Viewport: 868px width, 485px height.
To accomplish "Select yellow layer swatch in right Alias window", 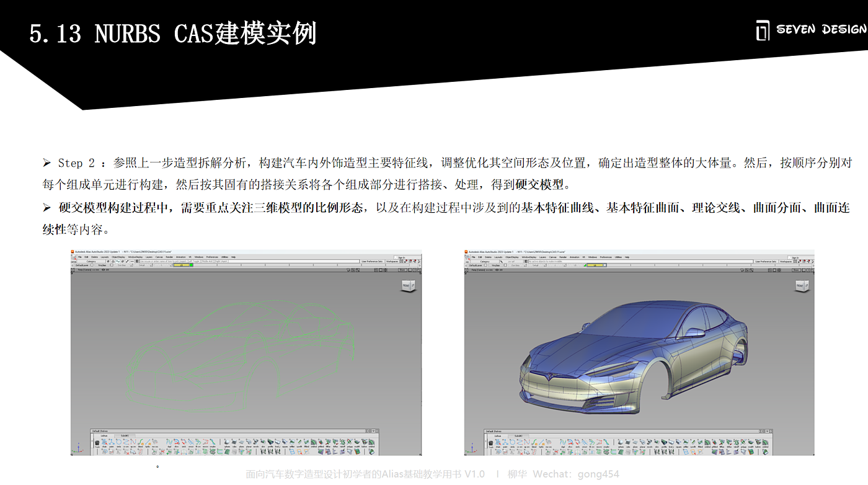I will click(596, 265).
